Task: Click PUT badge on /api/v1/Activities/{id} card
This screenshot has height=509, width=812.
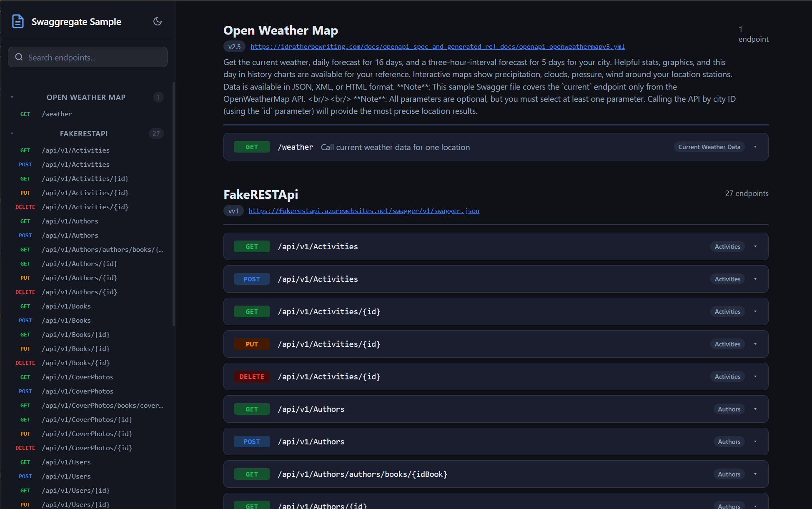Action: pyautogui.click(x=252, y=344)
